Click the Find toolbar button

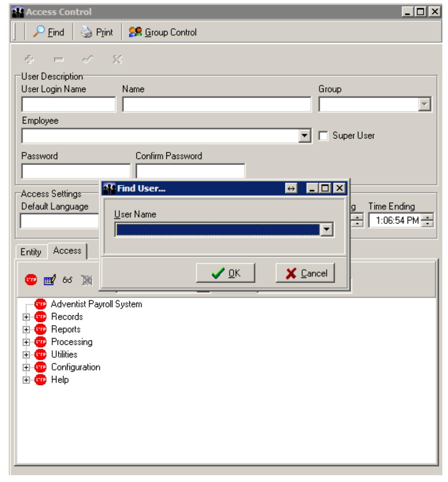[48, 32]
